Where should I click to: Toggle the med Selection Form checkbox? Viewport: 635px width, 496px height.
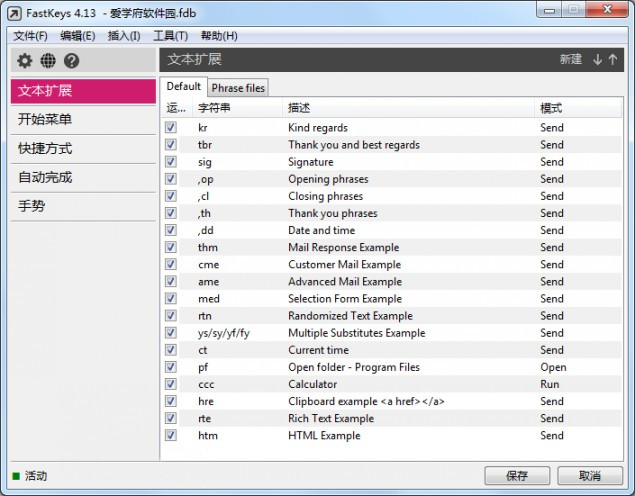[170, 298]
